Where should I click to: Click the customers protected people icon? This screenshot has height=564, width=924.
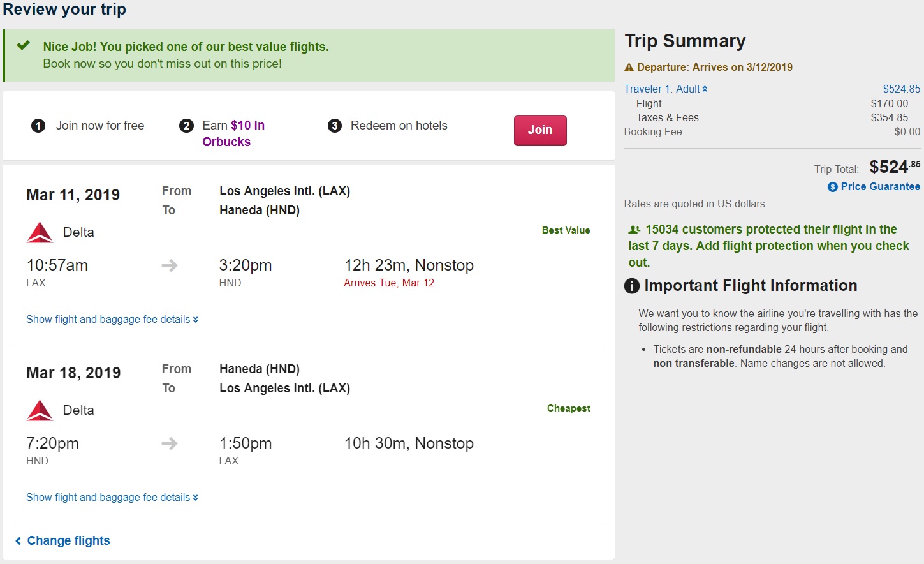click(x=634, y=230)
